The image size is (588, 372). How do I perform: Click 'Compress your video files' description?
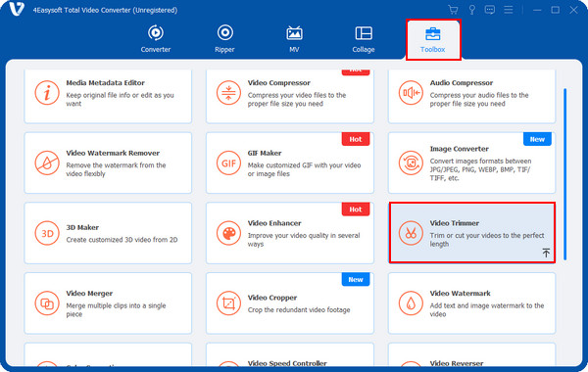point(297,99)
